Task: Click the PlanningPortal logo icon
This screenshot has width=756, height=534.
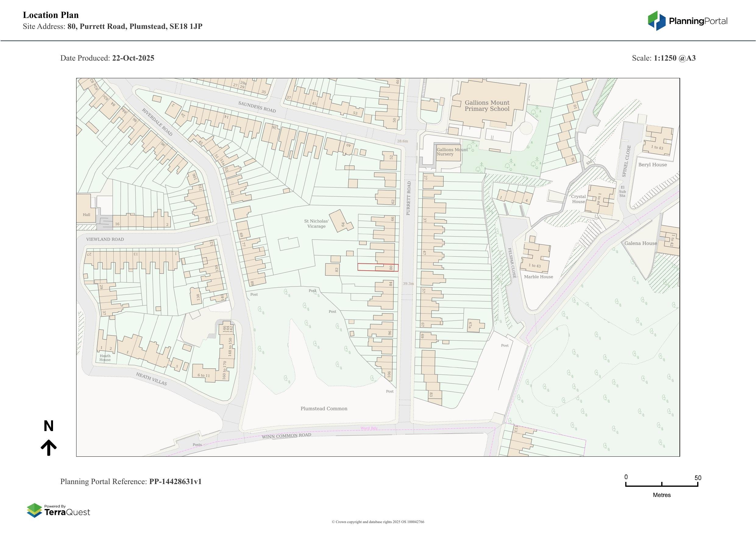Action: (x=657, y=21)
